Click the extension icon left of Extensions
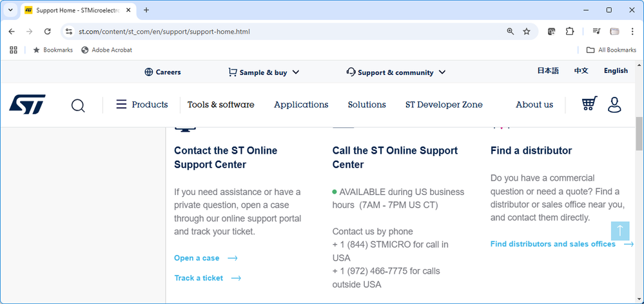Image resolution: width=644 pixels, height=304 pixels. (552, 32)
